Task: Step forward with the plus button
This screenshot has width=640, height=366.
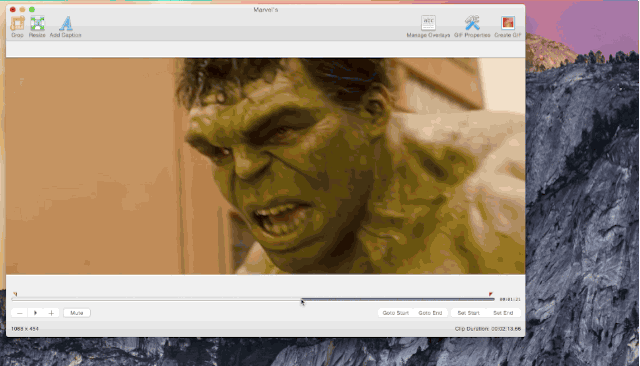Action: (51, 313)
